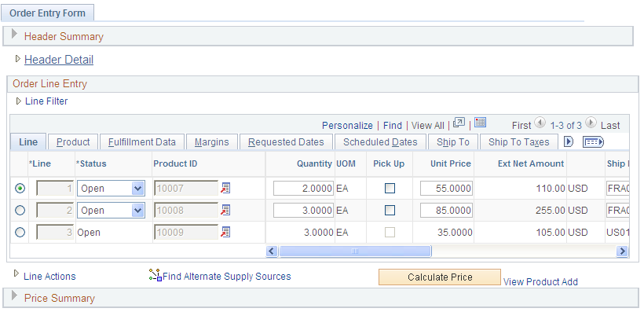Click the Pick Up checkbox for line 3

[390, 233]
